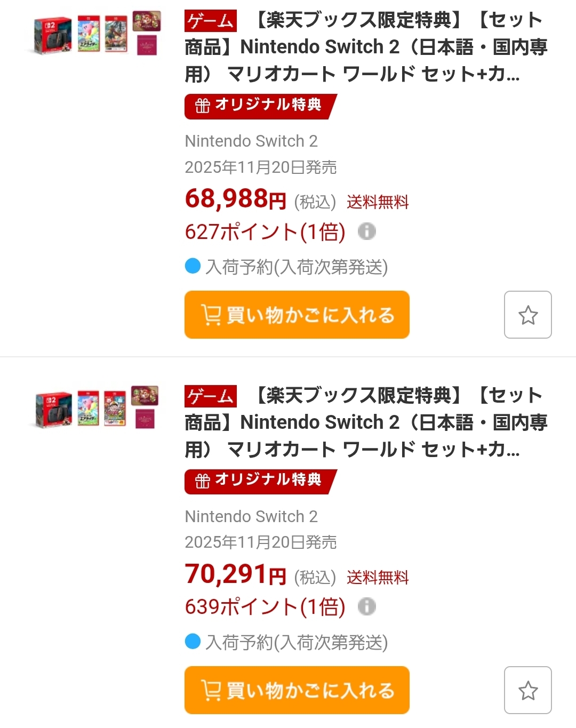Open the first Switch 2 set title link
The height and width of the screenshot is (728, 576).
click(365, 47)
